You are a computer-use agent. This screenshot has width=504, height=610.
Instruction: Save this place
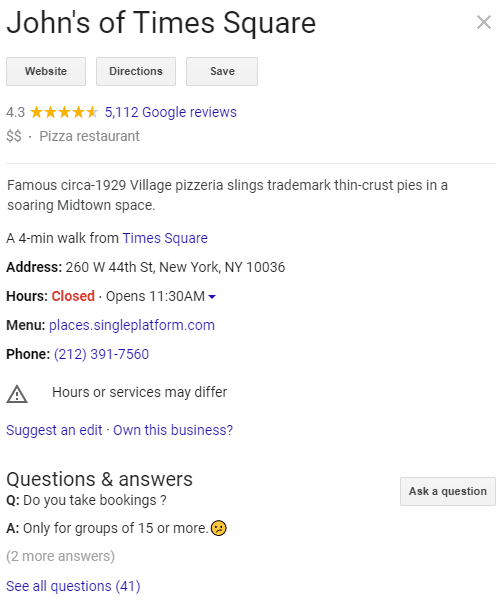[222, 71]
